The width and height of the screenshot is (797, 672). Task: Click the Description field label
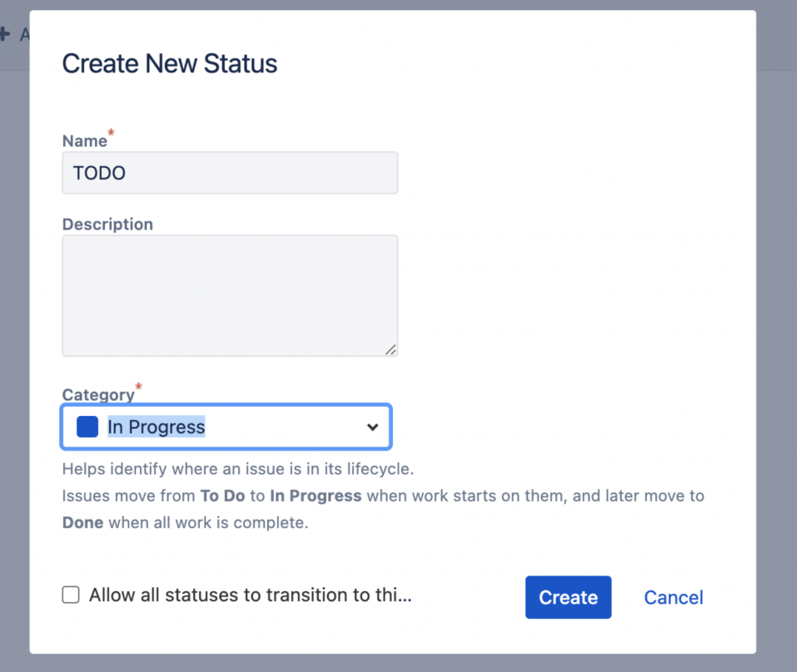(x=107, y=224)
